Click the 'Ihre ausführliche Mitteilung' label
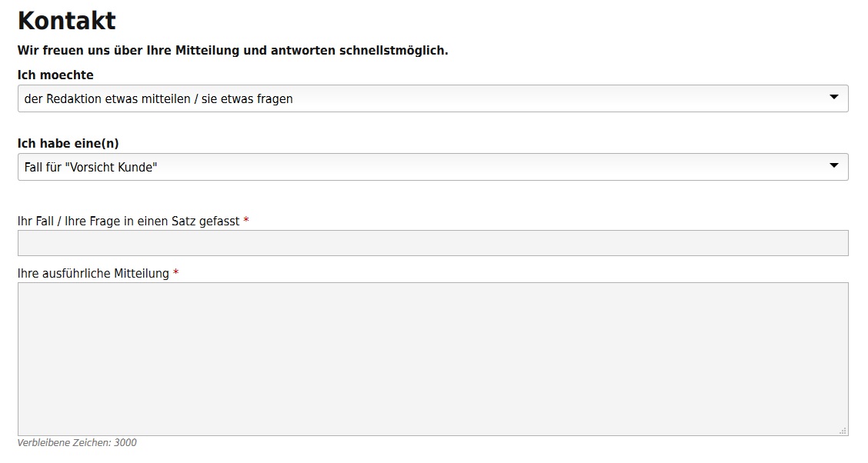 93,273
